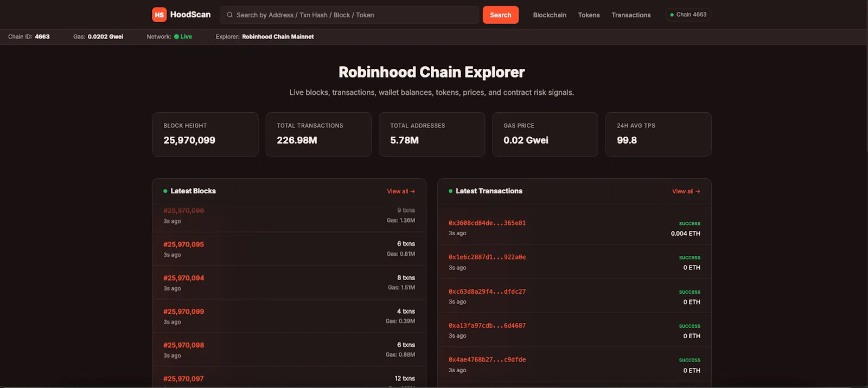The image size is (868, 388).
Task: Click Robinhood Chain Mainnet explorer label
Action: tap(278, 37)
